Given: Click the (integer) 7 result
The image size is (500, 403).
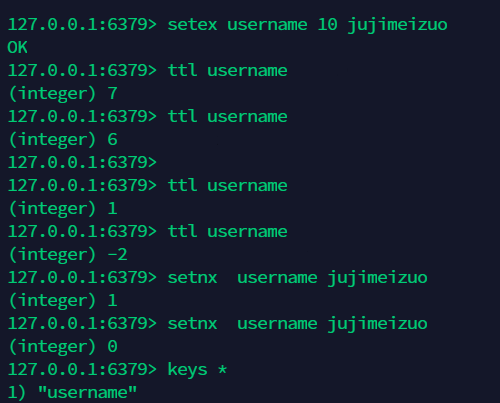Looking at the screenshot, I should click(63, 93).
